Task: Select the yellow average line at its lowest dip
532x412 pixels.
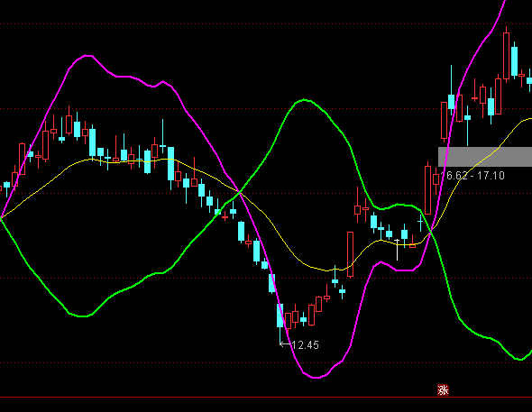Action: 327,270
